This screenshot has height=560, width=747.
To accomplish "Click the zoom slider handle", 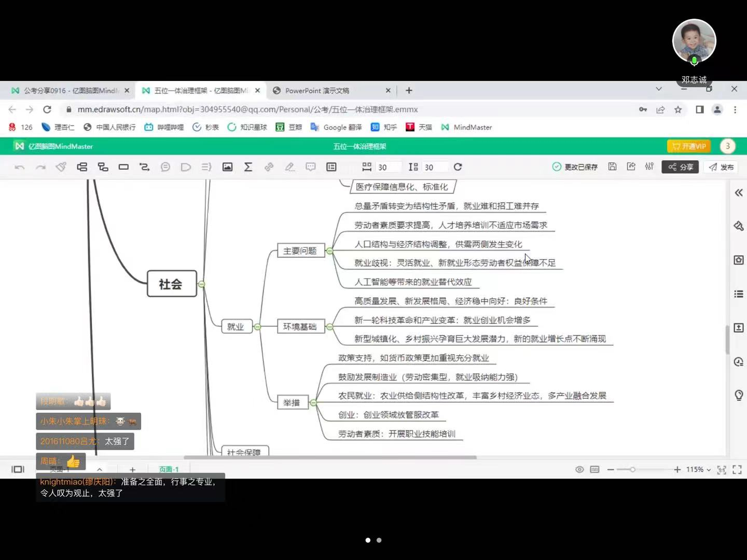I will click(x=632, y=470).
